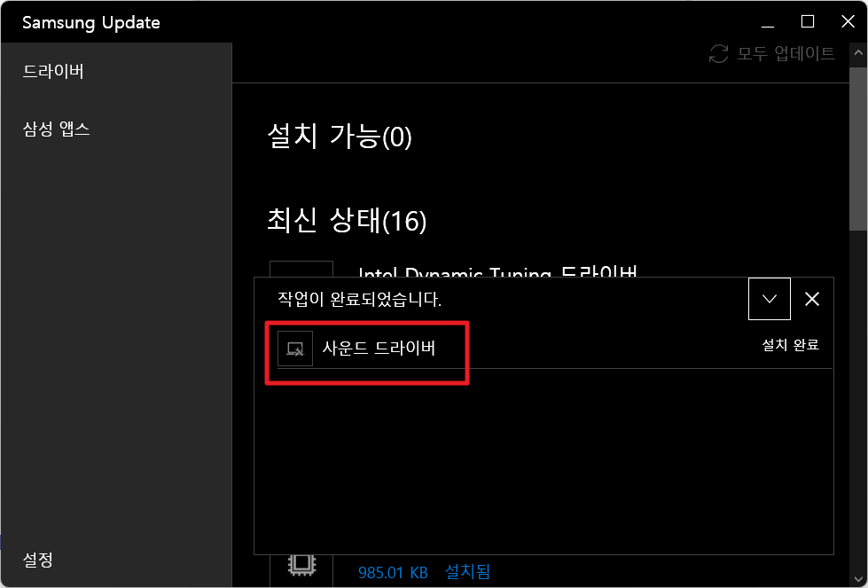
Task: Click the 설치 가능(0) heading
Action: click(340, 136)
